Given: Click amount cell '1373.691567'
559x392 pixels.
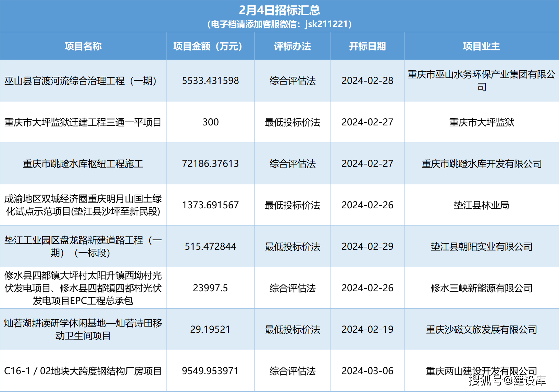Looking at the screenshot, I should tap(210, 205).
